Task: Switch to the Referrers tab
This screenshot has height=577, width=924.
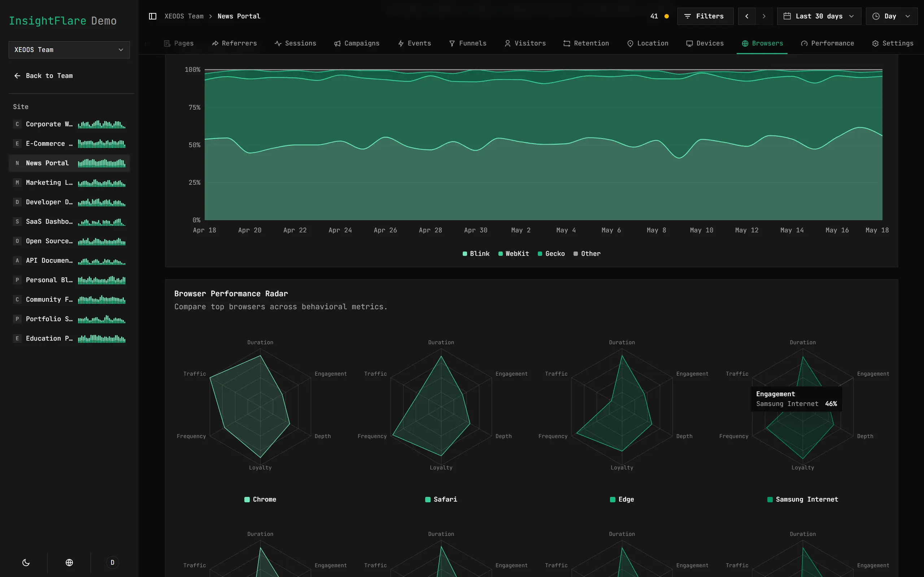Action: pos(234,44)
